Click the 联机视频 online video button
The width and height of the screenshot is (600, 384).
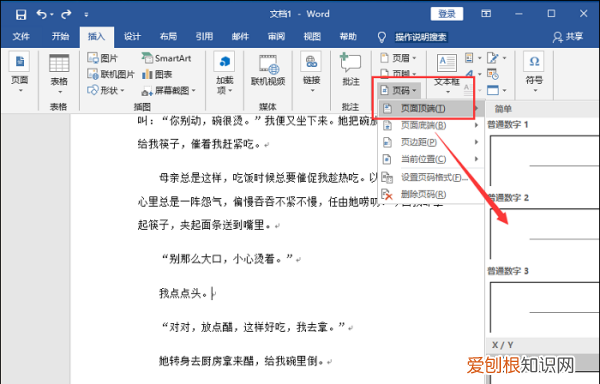[268, 70]
